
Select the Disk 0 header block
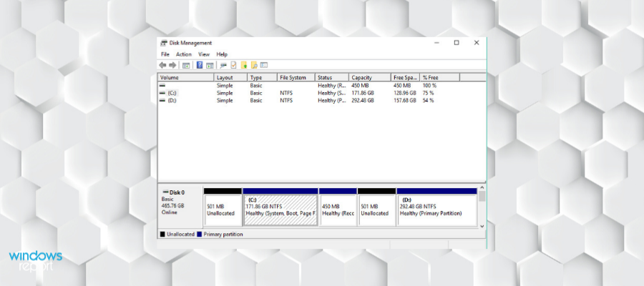180,207
